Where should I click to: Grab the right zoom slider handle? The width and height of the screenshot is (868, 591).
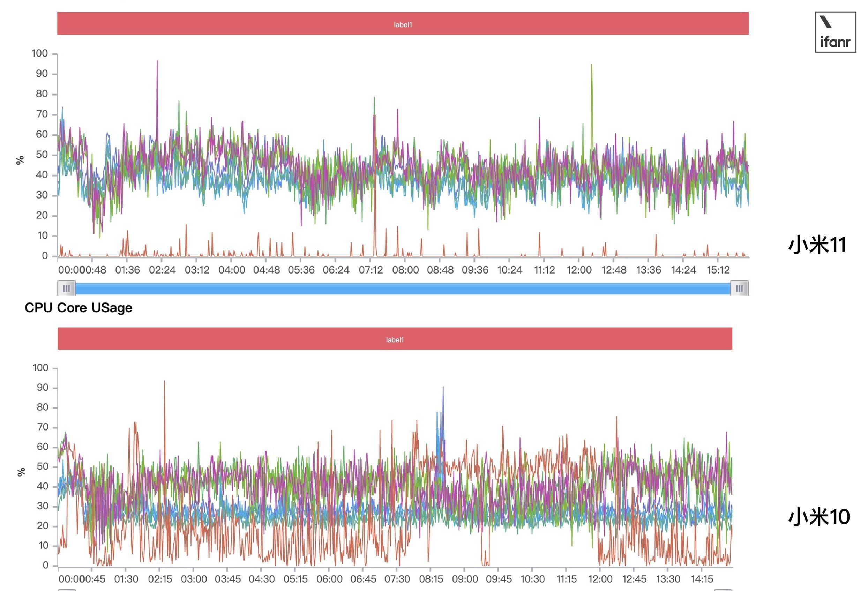739,288
